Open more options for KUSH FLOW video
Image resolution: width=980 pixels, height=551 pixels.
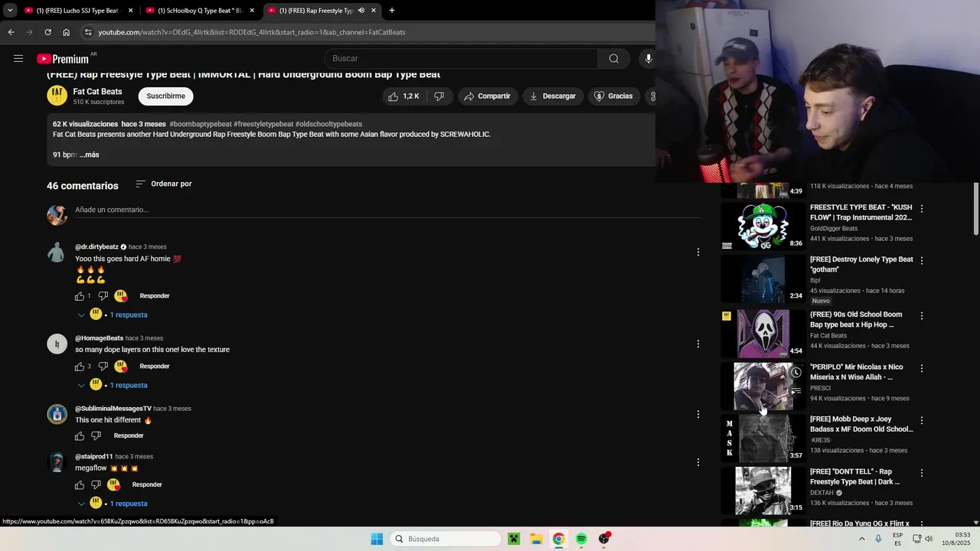pos(922,208)
